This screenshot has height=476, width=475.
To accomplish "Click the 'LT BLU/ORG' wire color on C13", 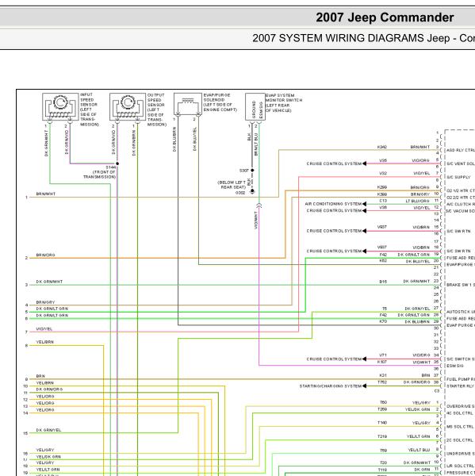I will 418,201.
